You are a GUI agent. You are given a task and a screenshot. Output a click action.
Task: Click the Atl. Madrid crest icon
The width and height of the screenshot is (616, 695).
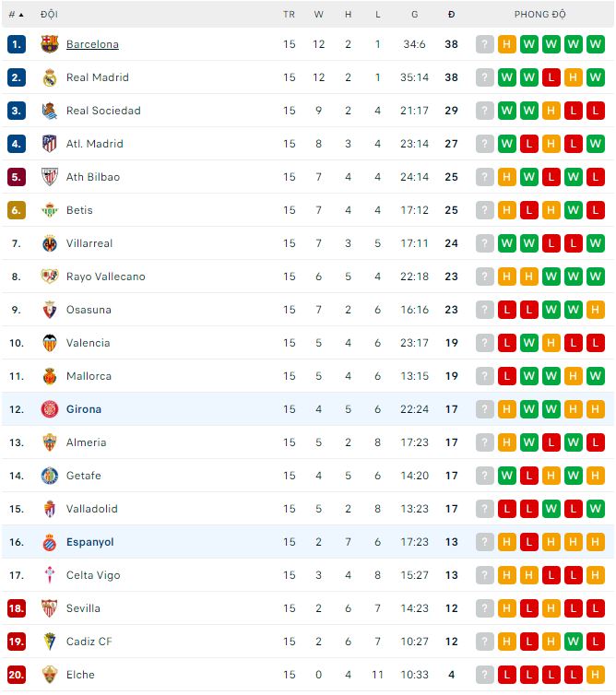49,144
